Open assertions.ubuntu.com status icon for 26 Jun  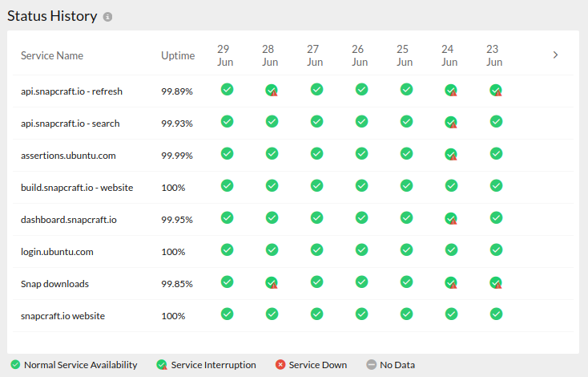(x=361, y=153)
